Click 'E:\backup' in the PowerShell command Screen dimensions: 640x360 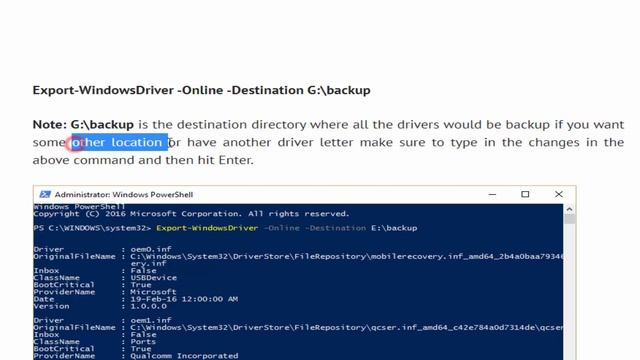click(394, 228)
